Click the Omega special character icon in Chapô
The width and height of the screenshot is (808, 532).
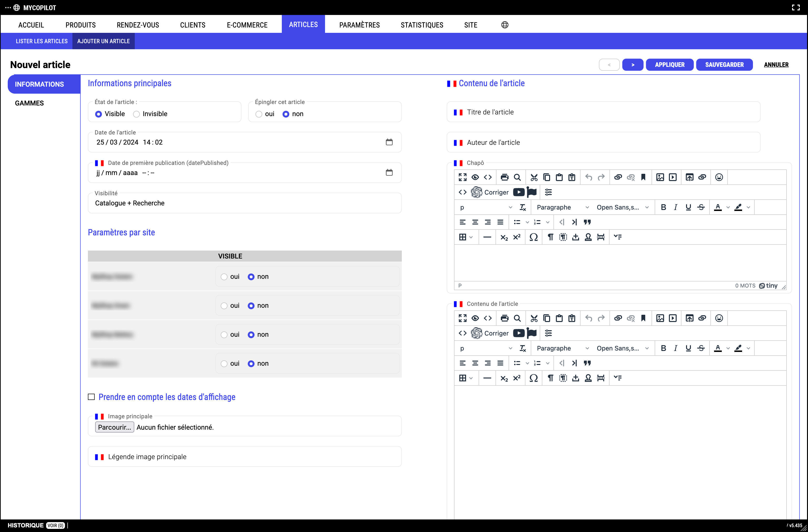pos(533,237)
